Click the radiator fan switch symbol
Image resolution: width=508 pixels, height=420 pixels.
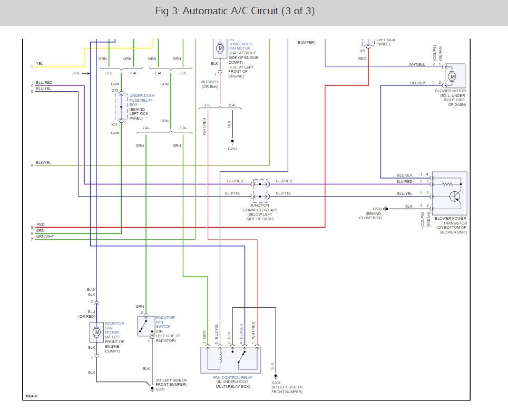[146, 326]
